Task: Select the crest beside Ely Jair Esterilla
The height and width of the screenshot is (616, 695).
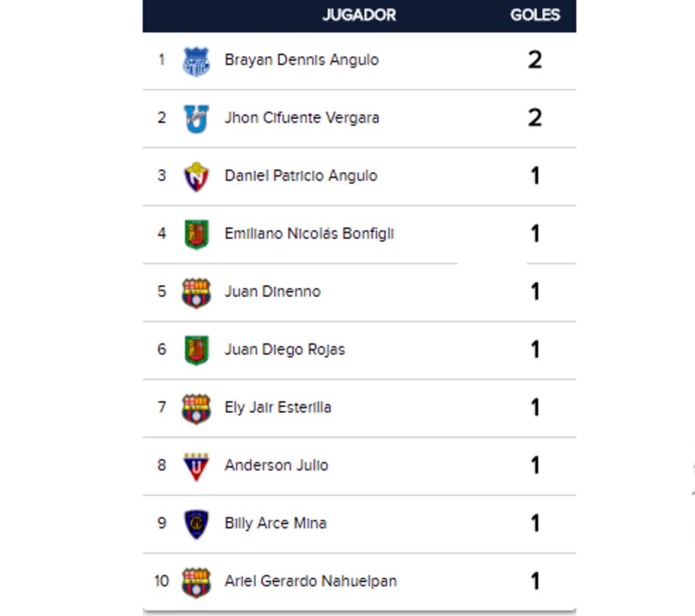Action: [x=196, y=409]
